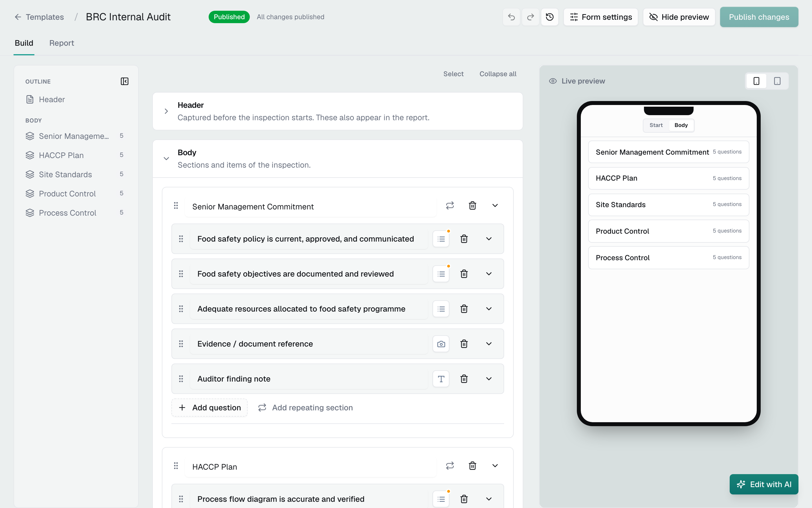Open the version history clock icon

[x=550, y=17]
